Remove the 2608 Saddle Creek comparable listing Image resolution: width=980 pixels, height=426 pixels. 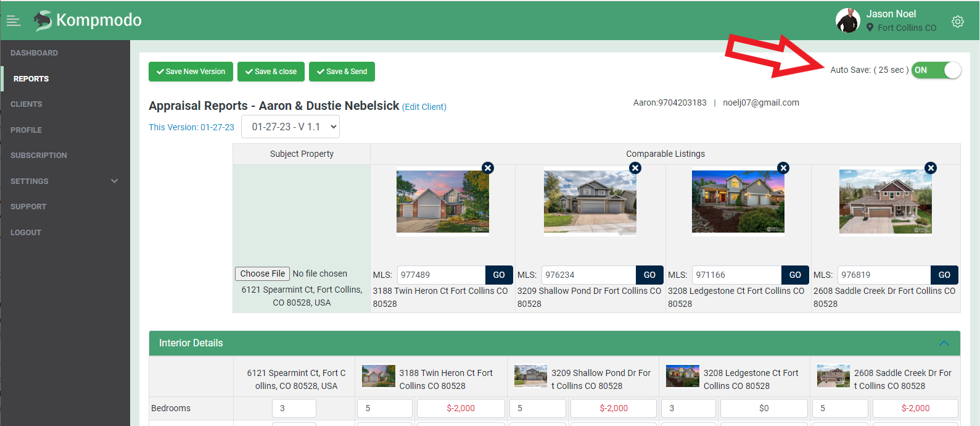pyautogui.click(x=931, y=168)
